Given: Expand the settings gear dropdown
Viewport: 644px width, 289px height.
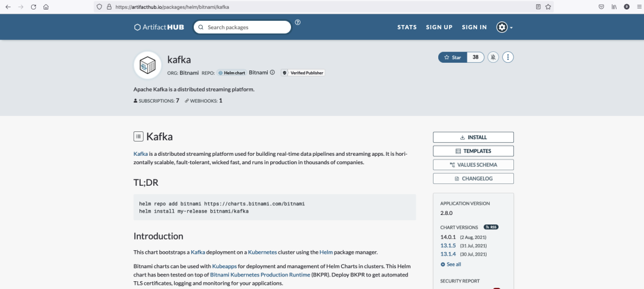Looking at the screenshot, I should 504,27.
